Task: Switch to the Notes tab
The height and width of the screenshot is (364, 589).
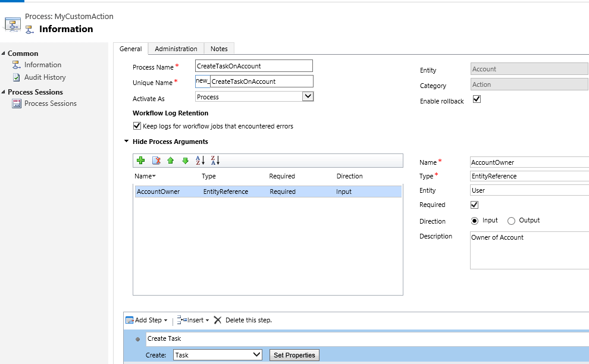Action: click(x=219, y=49)
